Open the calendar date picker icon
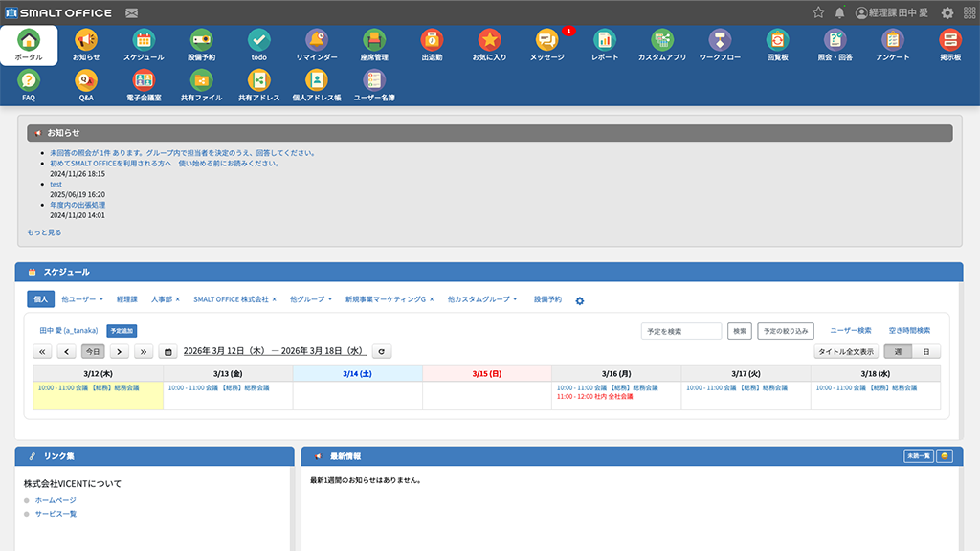The width and height of the screenshot is (980, 551). [x=168, y=352]
